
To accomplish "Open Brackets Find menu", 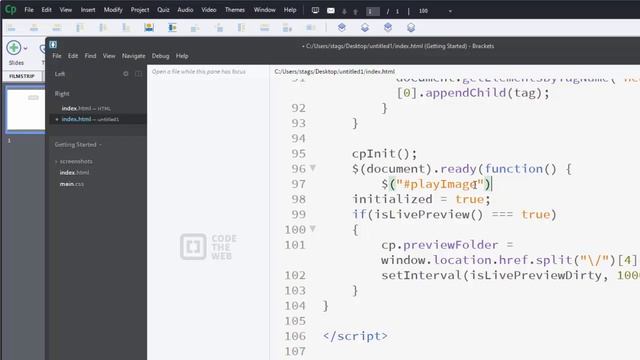I will click(x=90, y=56).
